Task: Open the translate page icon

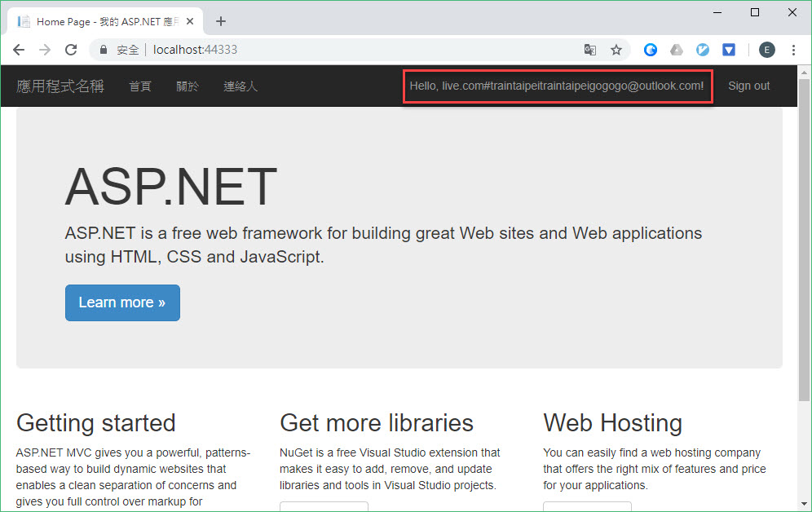Action: click(589, 50)
